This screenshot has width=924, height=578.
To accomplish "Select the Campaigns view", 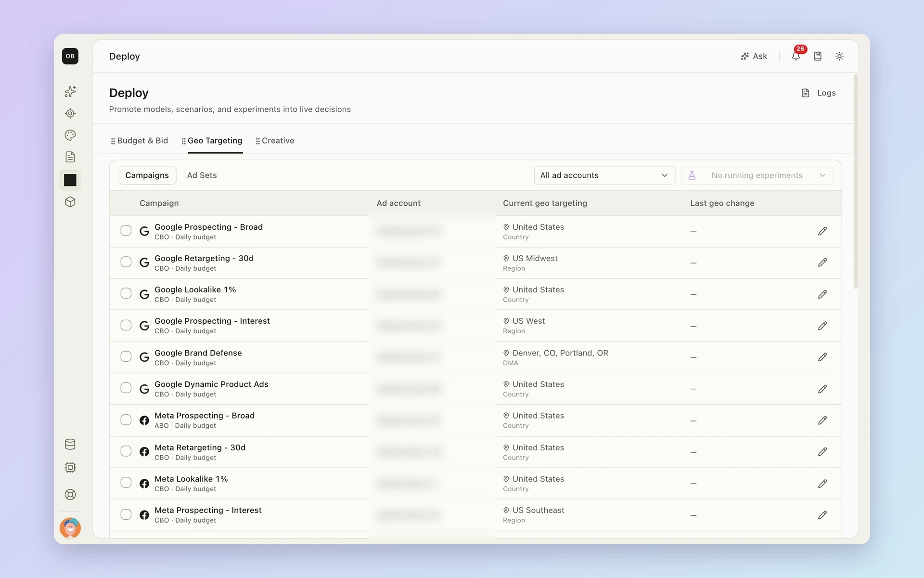I will click(x=147, y=175).
